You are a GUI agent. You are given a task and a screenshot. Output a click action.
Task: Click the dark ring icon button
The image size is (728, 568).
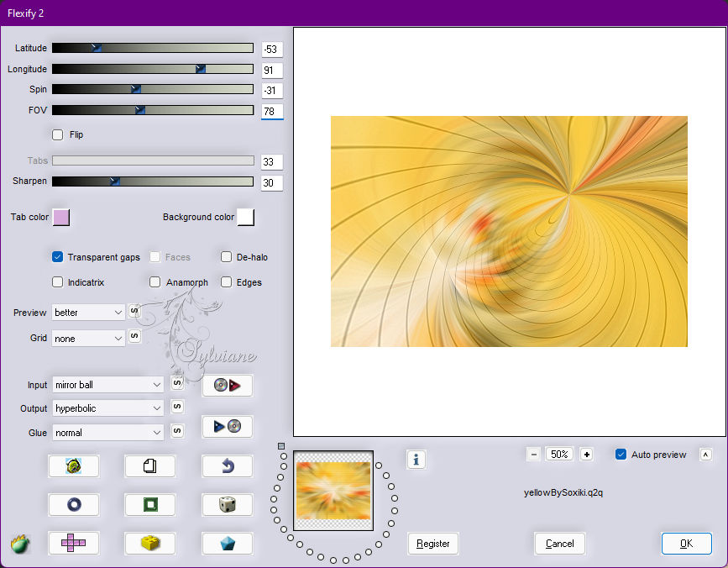pos(73,504)
